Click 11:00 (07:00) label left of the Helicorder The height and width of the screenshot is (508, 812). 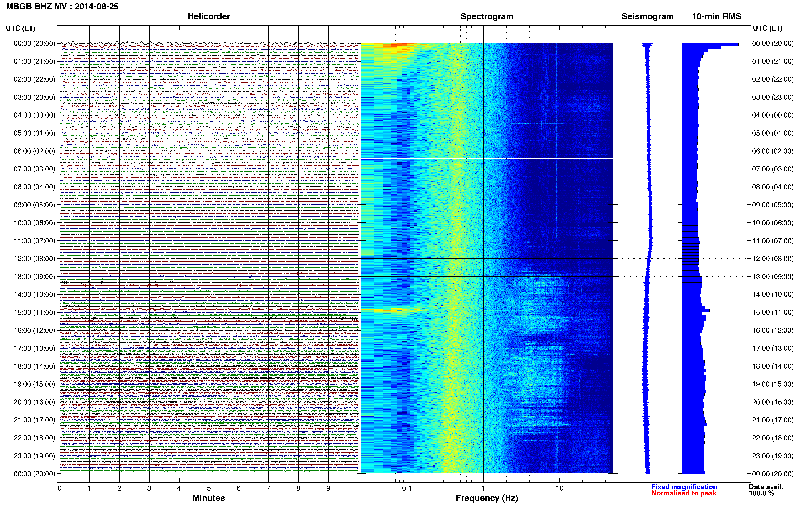[x=34, y=241]
